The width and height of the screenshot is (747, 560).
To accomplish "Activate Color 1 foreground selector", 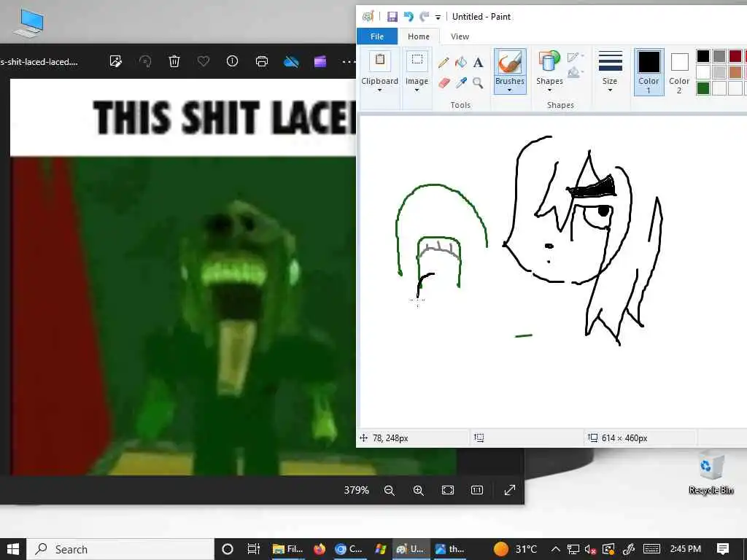I will [x=649, y=72].
